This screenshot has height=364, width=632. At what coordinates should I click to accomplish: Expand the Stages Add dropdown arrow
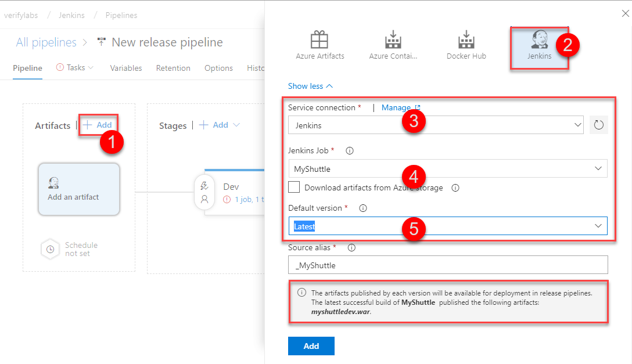click(236, 125)
